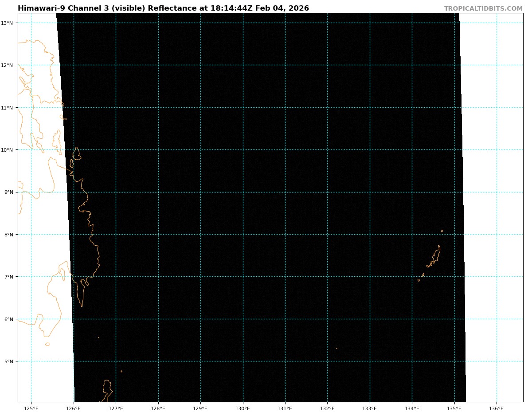Image resolution: width=532 pixels, height=412 pixels.
Task: Click the small island dot near 132°E, 5°N
Action: pos(336,348)
